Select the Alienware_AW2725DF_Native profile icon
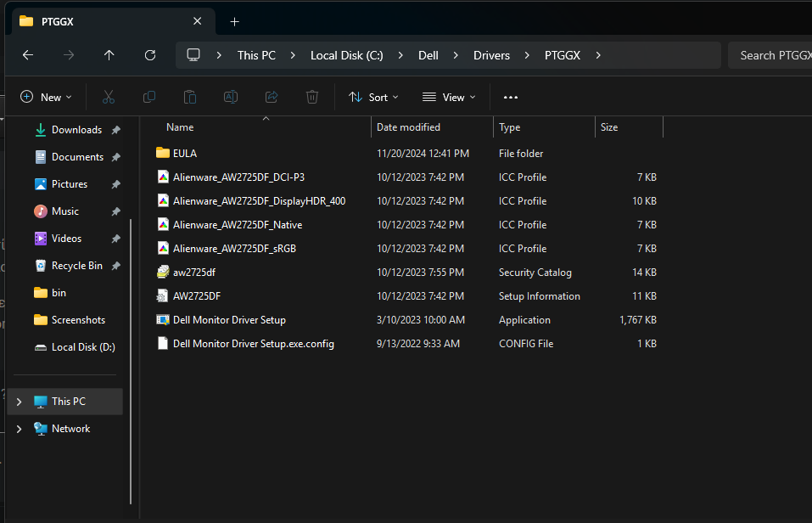Screen dimensions: 812x523 (163, 224)
